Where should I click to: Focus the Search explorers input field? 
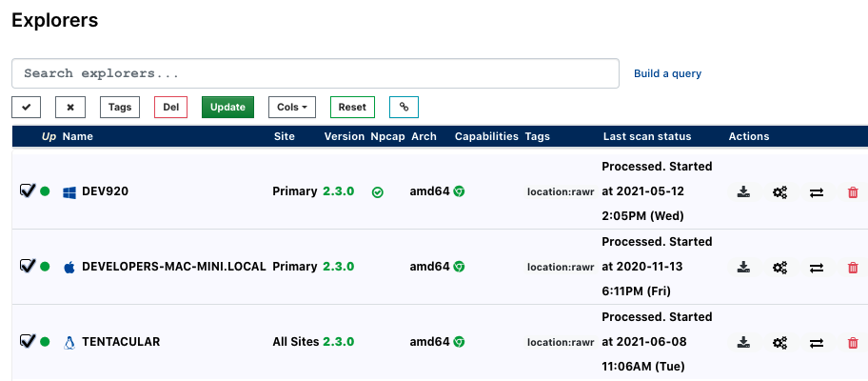coord(315,73)
